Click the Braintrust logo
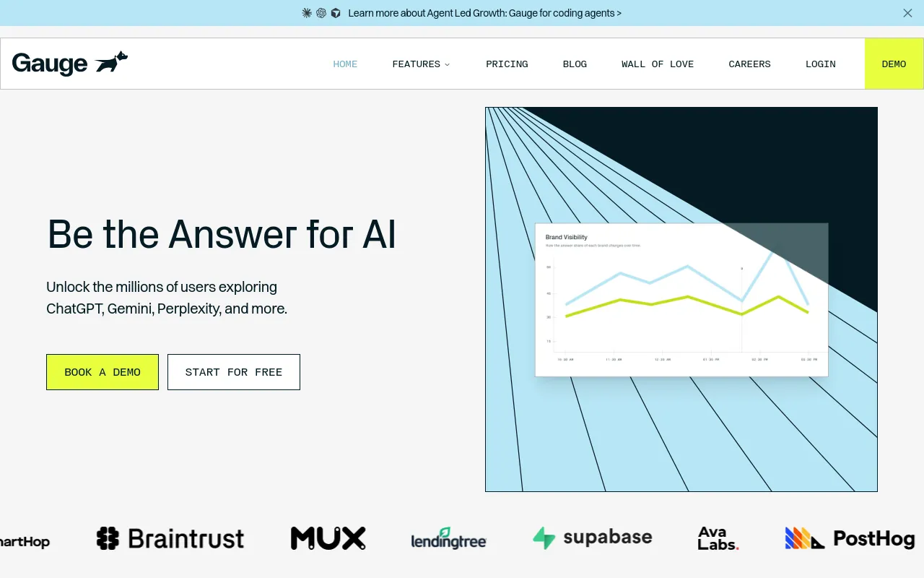 (x=170, y=538)
